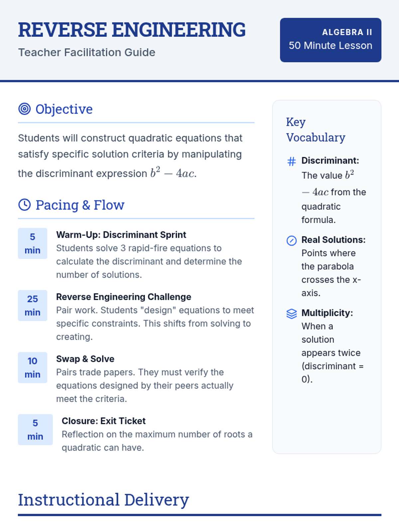Click the clock icon beside Pacing & Flow
Screen dimensions: 399x532
point(24,205)
